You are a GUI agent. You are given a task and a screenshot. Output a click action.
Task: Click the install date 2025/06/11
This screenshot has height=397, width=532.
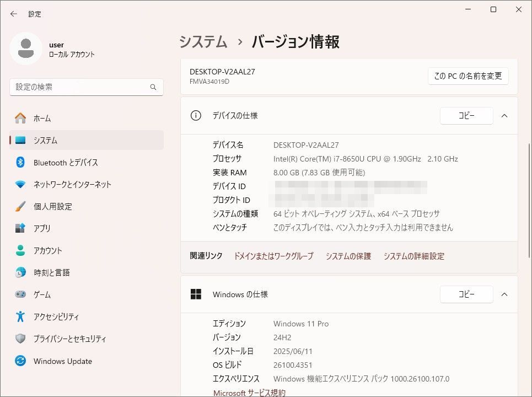coord(293,351)
